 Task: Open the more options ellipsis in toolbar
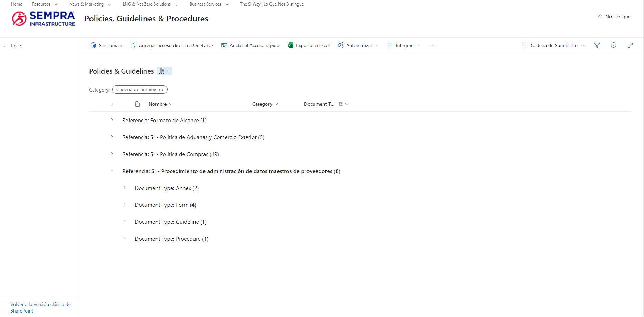point(432,45)
